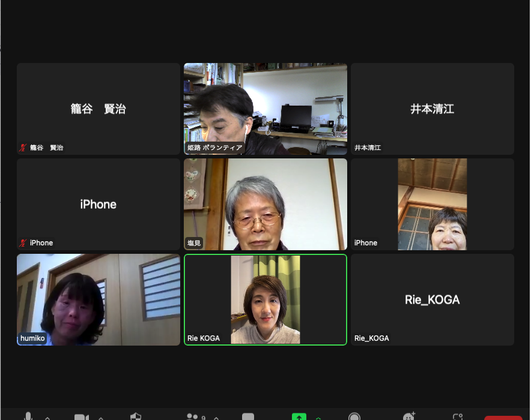Click the 姫路 ボランティア name label
Screen dimensions: 531x420
point(215,148)
